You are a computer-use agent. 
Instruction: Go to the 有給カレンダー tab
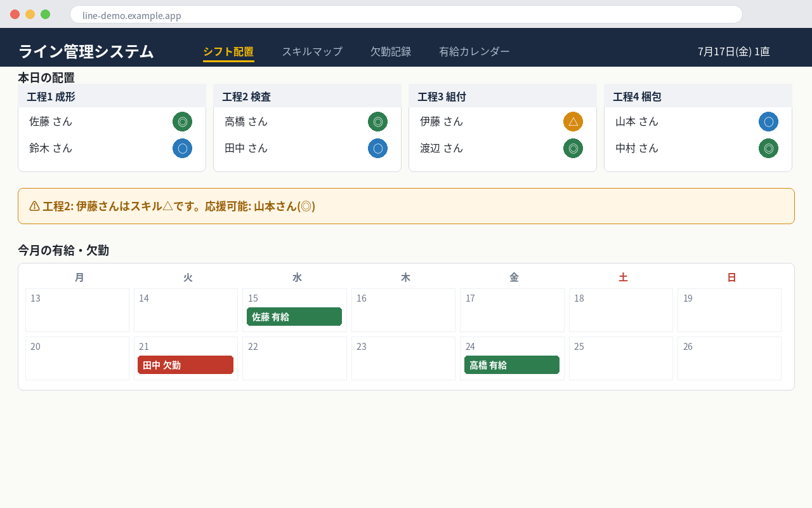pos(475,51)
